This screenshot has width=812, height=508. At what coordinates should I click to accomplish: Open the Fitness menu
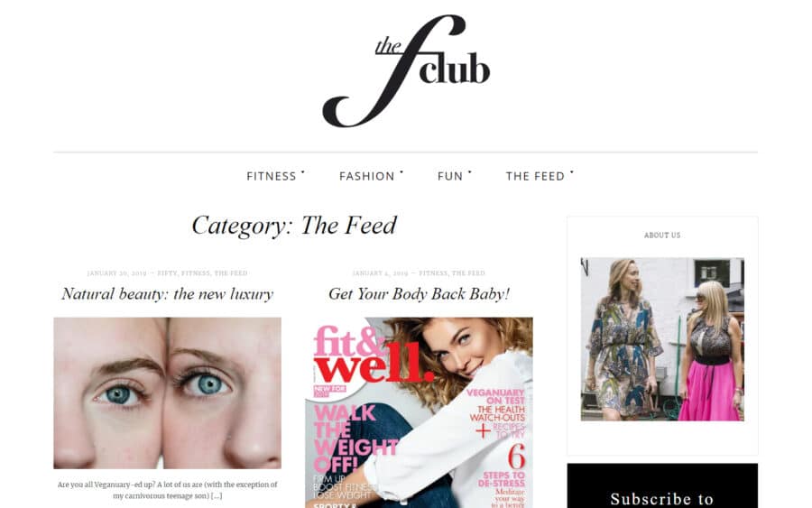pyautogui.click(x=272, y=177)
